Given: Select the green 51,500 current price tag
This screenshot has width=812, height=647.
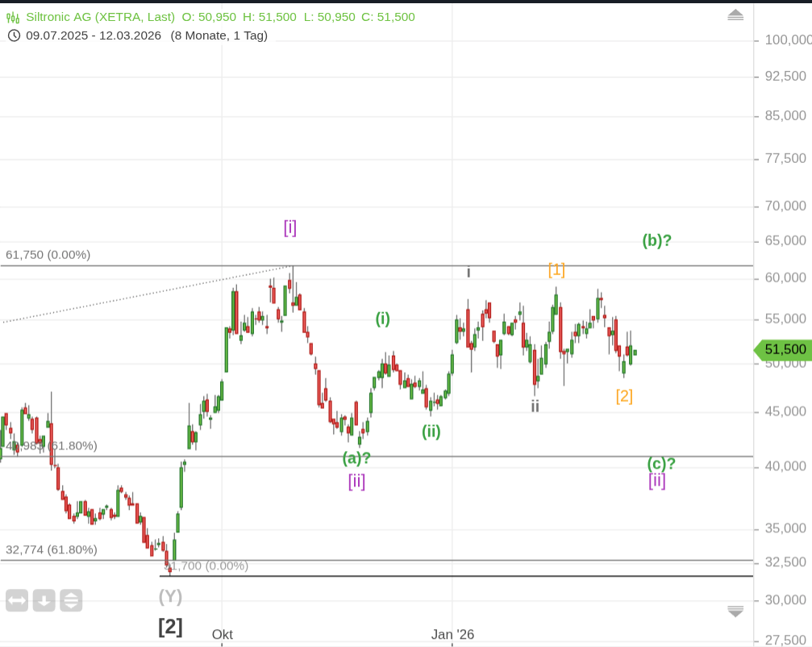Looking at the screenshot, I should [782, 349].
